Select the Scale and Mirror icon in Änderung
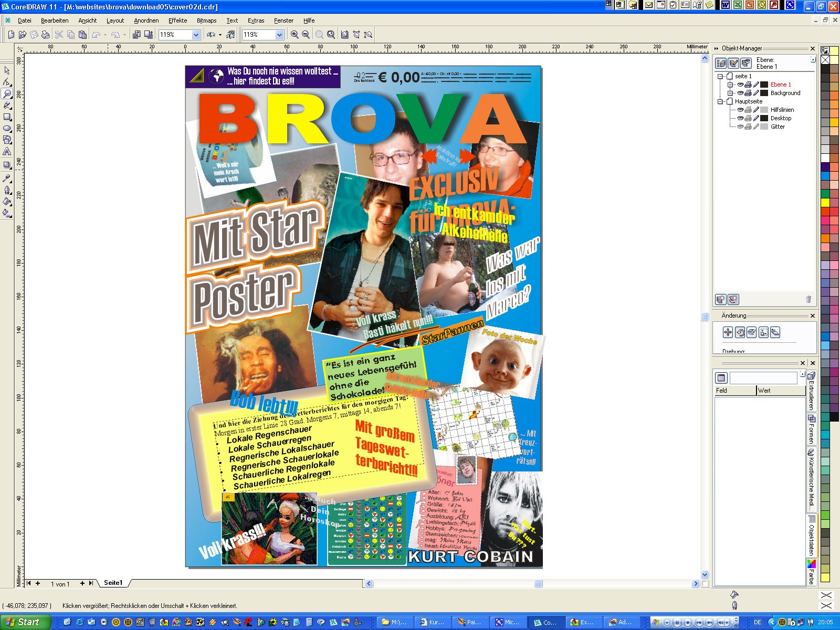840x630 pixels. pos(752,332)
